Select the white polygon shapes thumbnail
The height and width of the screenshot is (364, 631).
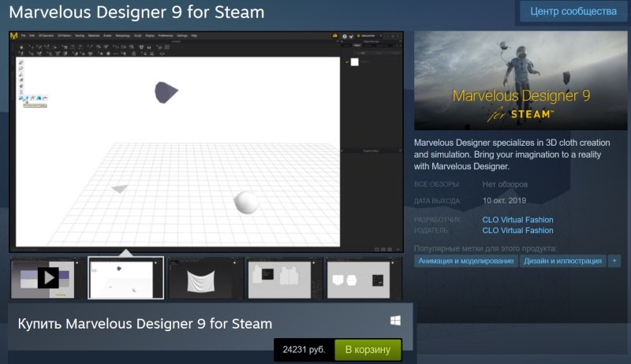364,278
